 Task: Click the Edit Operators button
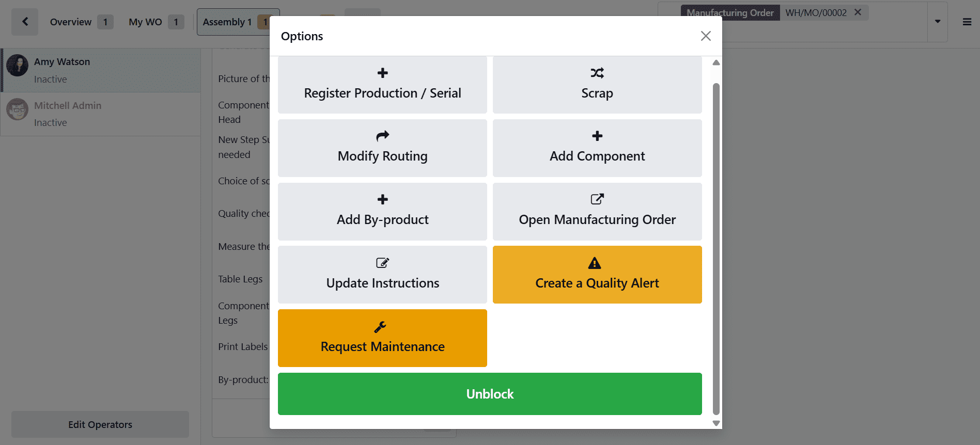[x=100, y=424]
